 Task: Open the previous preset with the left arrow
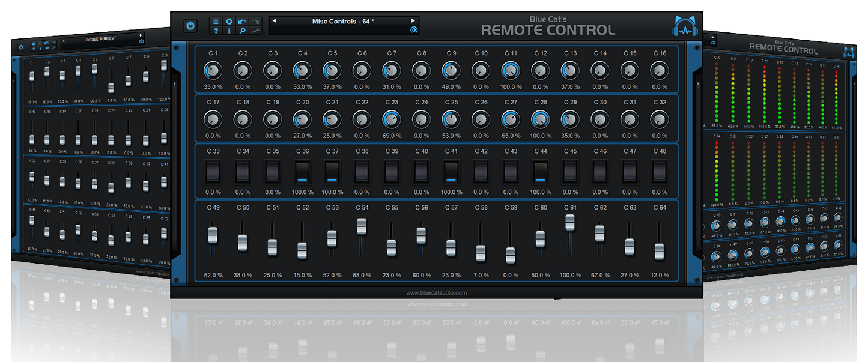275,22
